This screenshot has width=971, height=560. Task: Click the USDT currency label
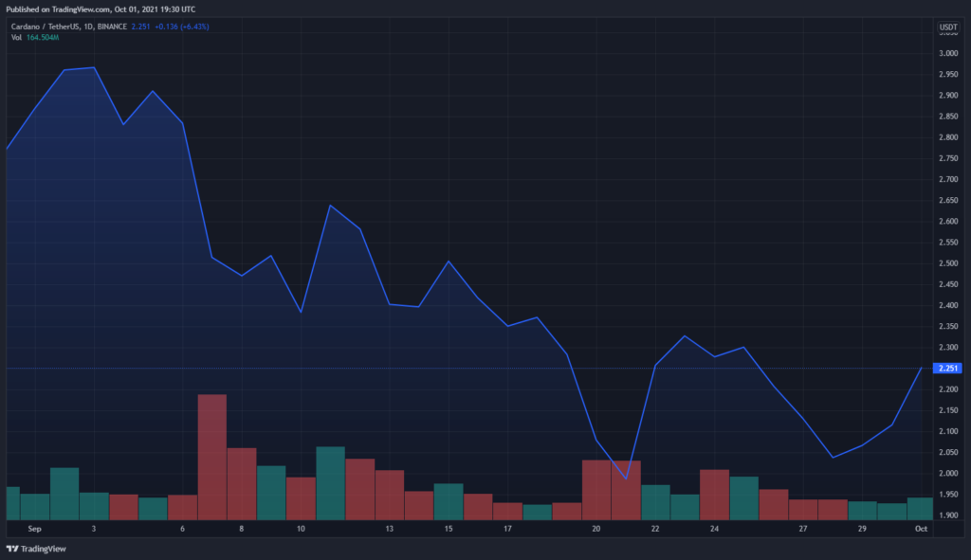(948, 27)
